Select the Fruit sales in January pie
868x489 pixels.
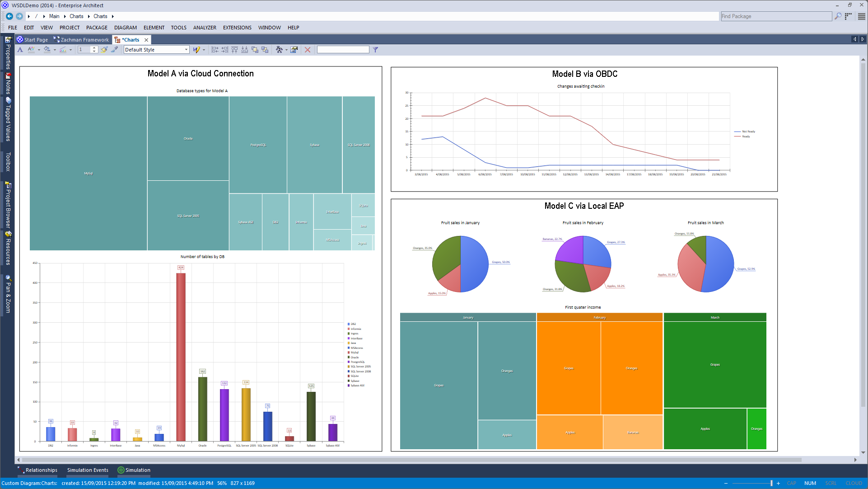point(460,264)
